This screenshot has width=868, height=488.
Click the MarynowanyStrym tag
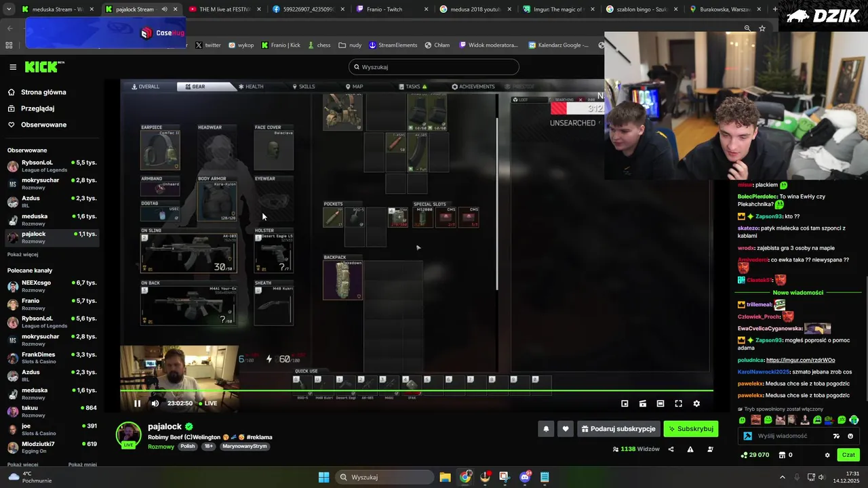click(x=245, y=447)
